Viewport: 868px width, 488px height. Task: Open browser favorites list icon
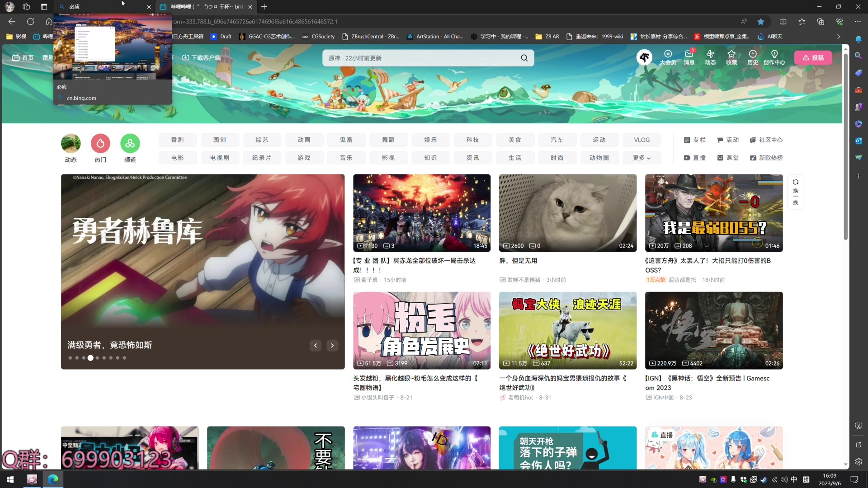802,22
